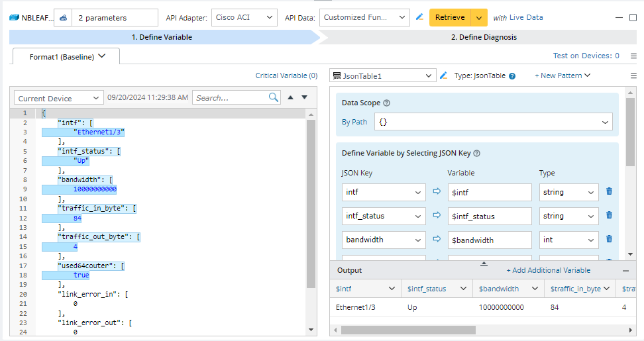The width and height of the screenshot is (644, 341).
Task: Jump to previous search result arrow
Action: tap(290, 98)
